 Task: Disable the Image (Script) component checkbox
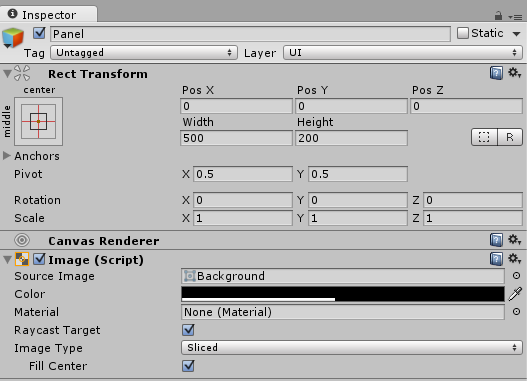[39, 259]
